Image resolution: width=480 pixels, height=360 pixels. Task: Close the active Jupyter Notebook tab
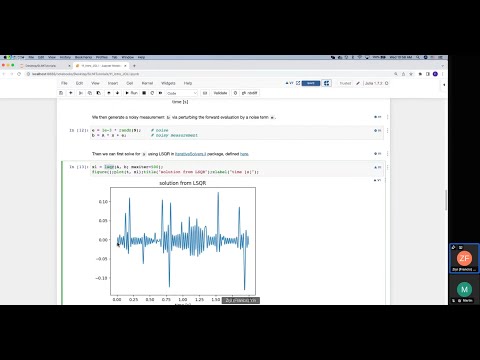125,66
